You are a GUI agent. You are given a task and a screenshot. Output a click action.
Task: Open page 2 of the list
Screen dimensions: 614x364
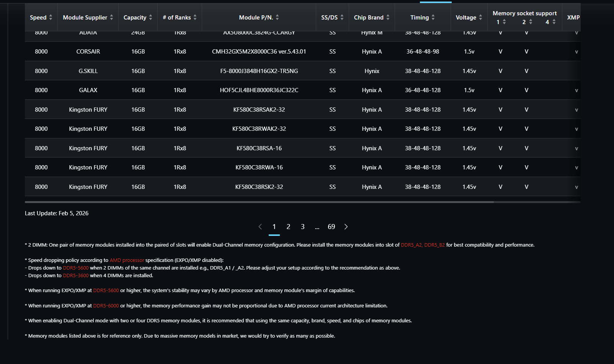tap(288, 227)
